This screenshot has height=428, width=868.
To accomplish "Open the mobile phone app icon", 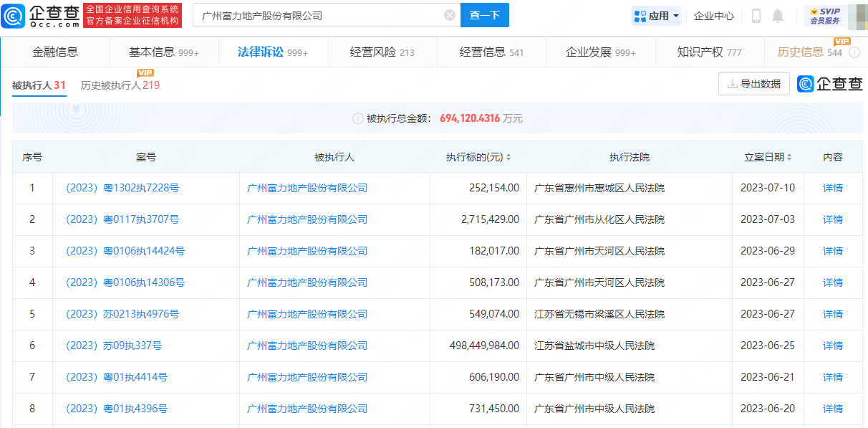I will [x=756, y=16].
